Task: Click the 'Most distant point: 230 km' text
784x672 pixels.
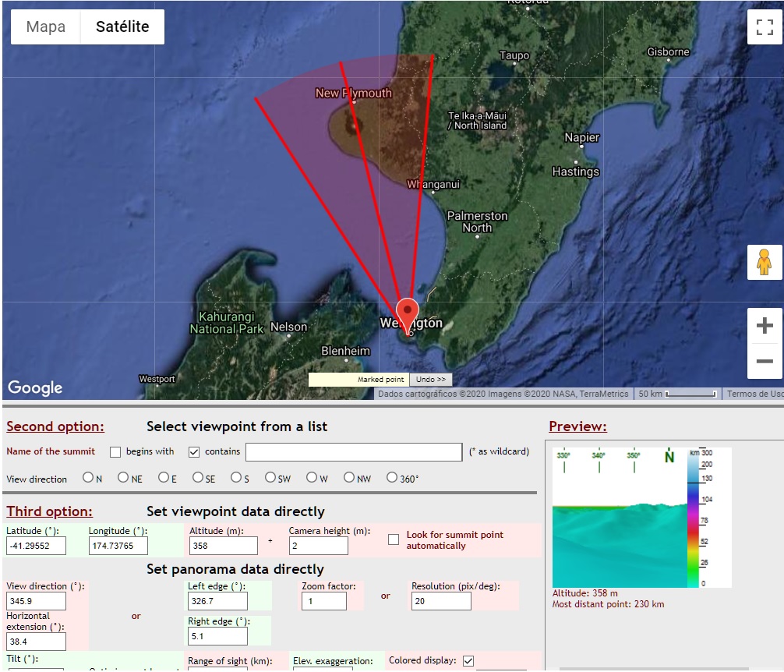Action: [x=608, y=604]
